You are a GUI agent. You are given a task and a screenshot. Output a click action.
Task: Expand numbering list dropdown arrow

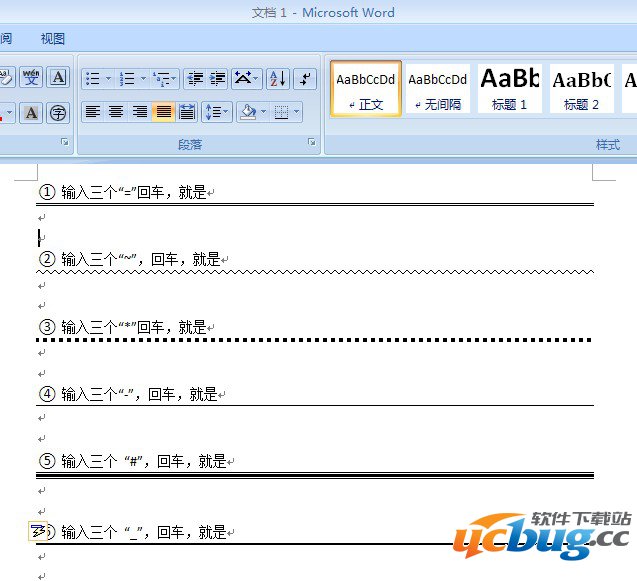coord(143,78)
